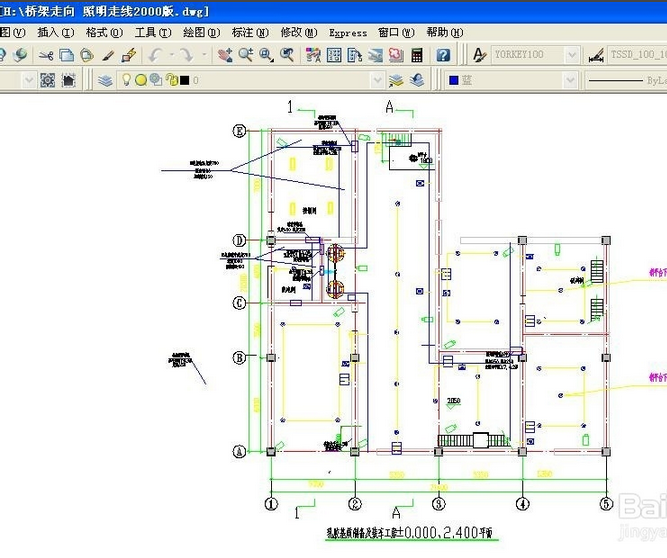Screen dimensions: 667x558
Task: Select the TSSD_100 dimension style box
Action: pos(637,54)
